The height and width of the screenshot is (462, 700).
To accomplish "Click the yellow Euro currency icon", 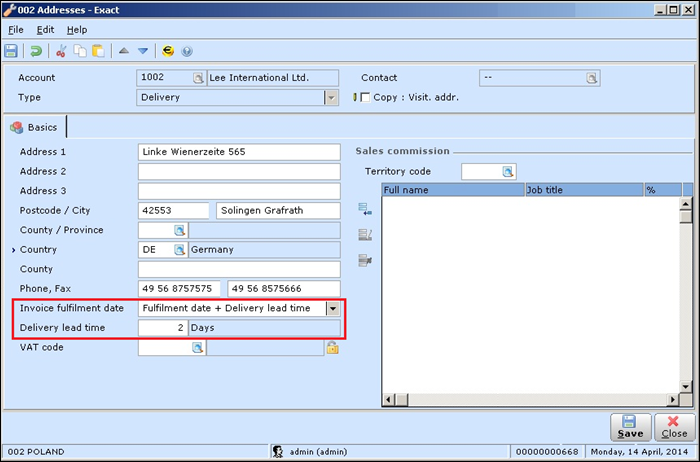I will [168, 51].
